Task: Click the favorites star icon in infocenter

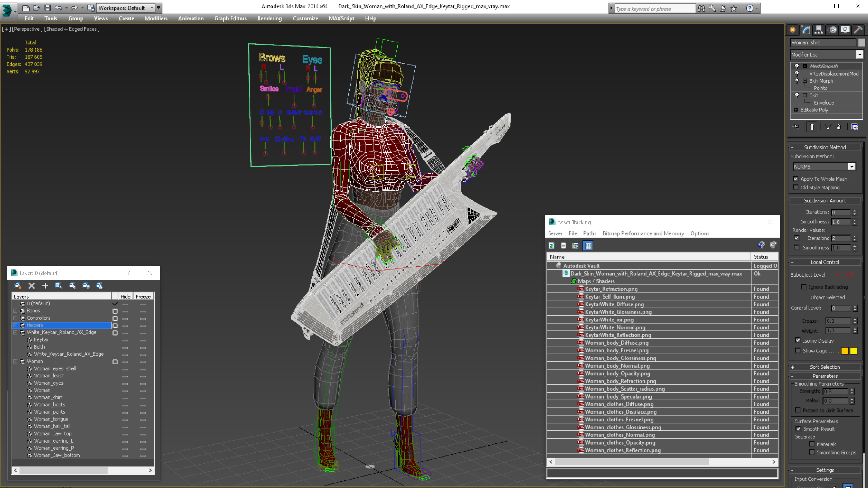Action: coord(734,8)
